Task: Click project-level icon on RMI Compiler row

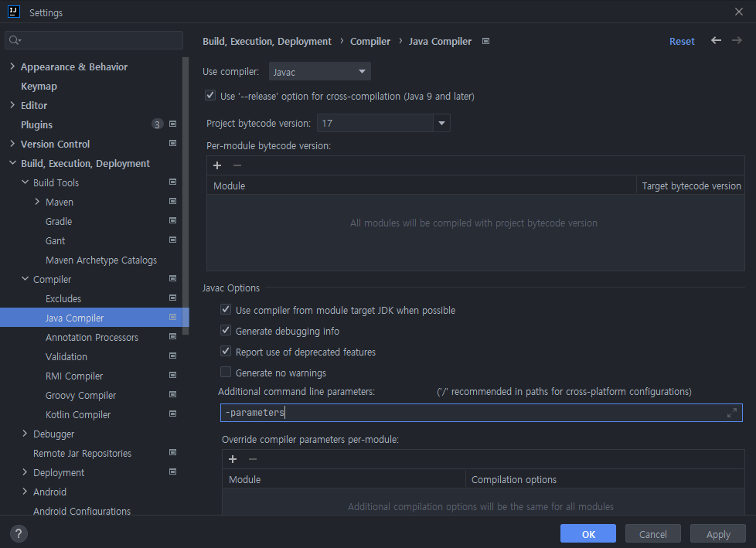Action: pos(172,375)
